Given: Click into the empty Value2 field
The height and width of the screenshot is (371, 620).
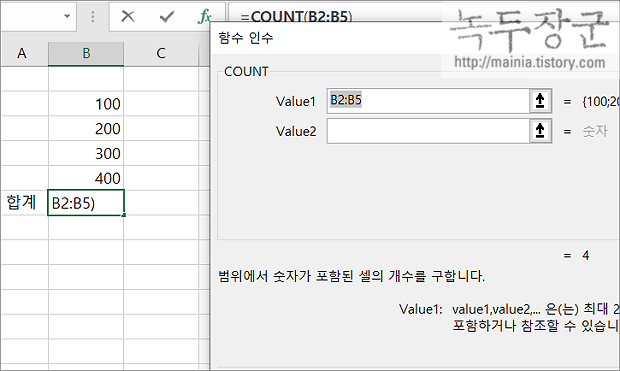Looking at the screenshot, I should [x=428, y=131].
